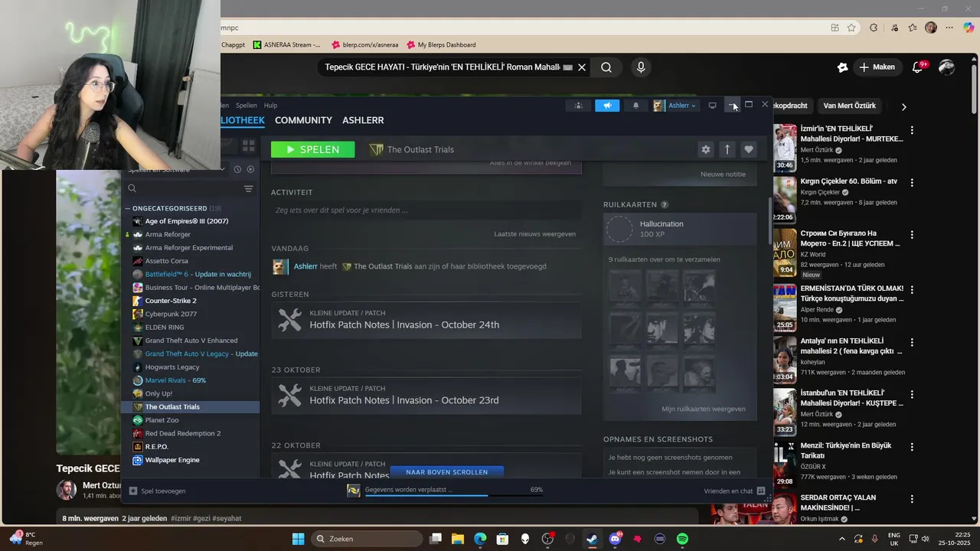Click the Steam game page scrollbar
The height and width of the screenshot is (551, 980).
[x=770, y=222]
